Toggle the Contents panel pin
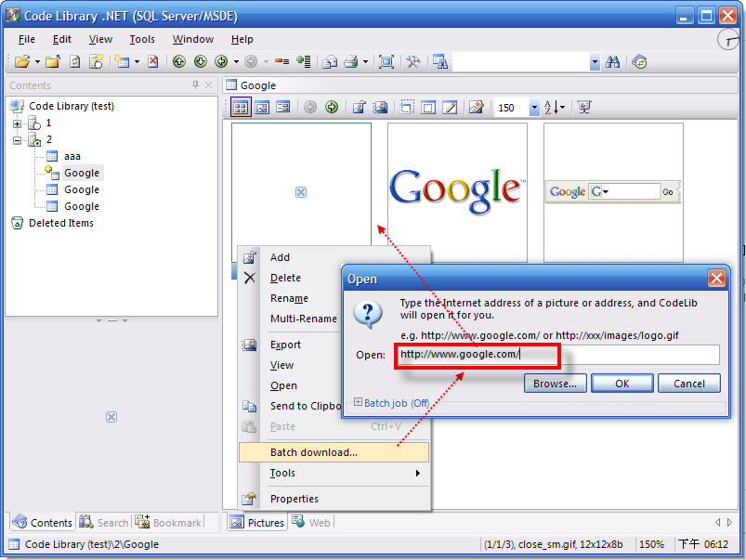 click(195, 85)
